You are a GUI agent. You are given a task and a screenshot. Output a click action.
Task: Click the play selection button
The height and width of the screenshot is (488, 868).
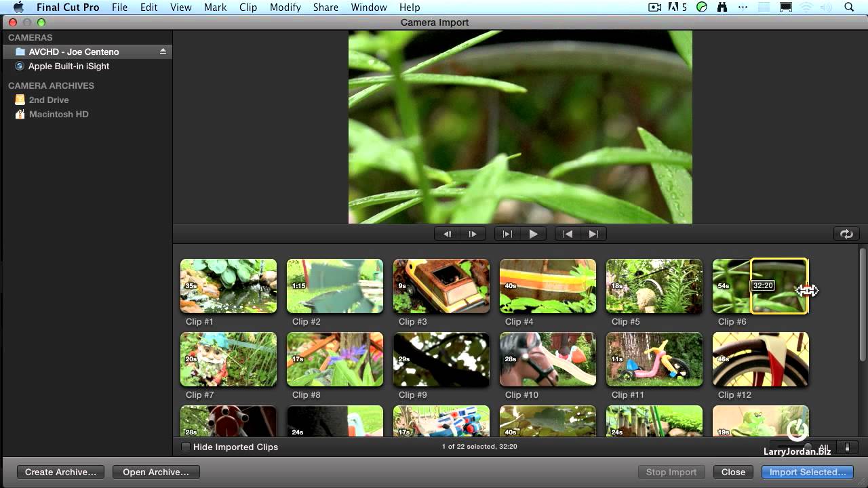507,234
